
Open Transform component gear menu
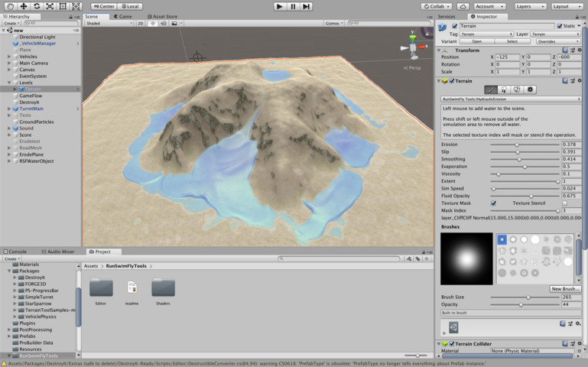[580, 50]
